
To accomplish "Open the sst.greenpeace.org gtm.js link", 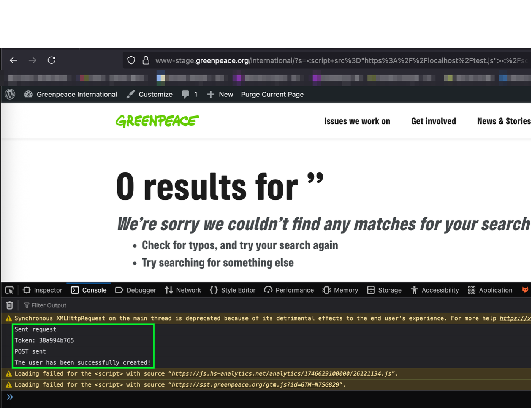I will (x=255, y=385).
